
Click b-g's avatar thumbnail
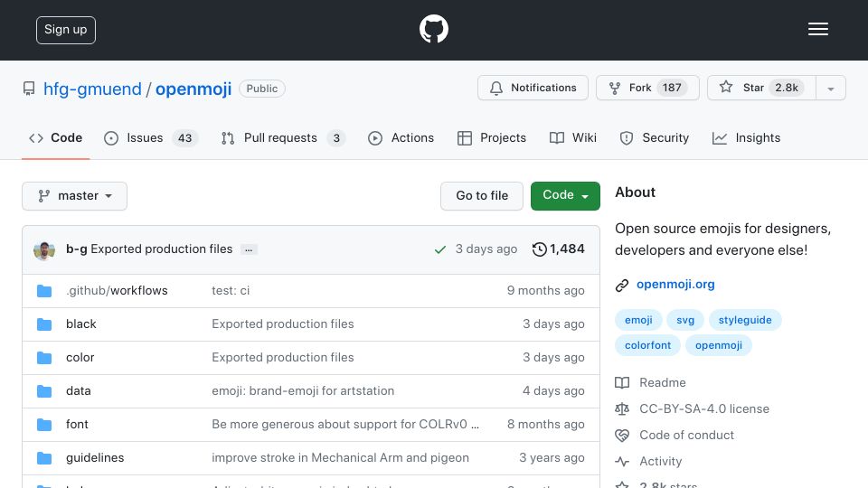[44, 250]
